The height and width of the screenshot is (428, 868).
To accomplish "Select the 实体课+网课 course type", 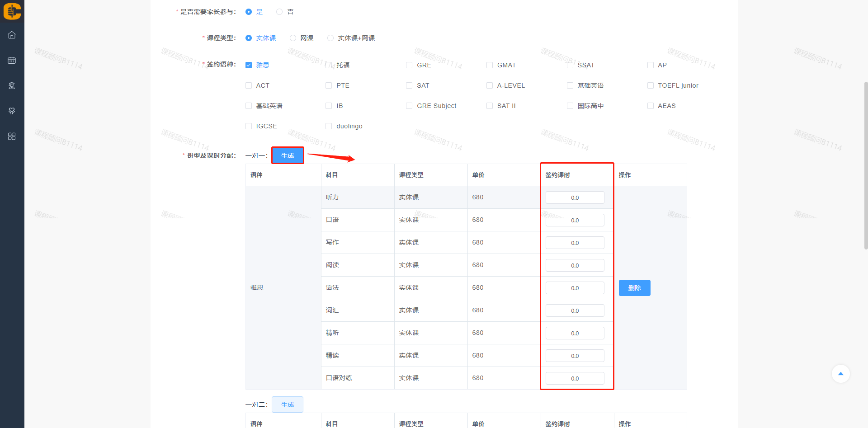I will (330, 38).
